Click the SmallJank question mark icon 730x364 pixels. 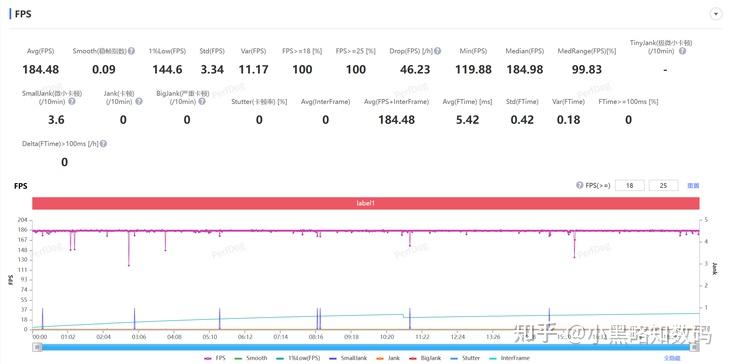pos(72,101)
